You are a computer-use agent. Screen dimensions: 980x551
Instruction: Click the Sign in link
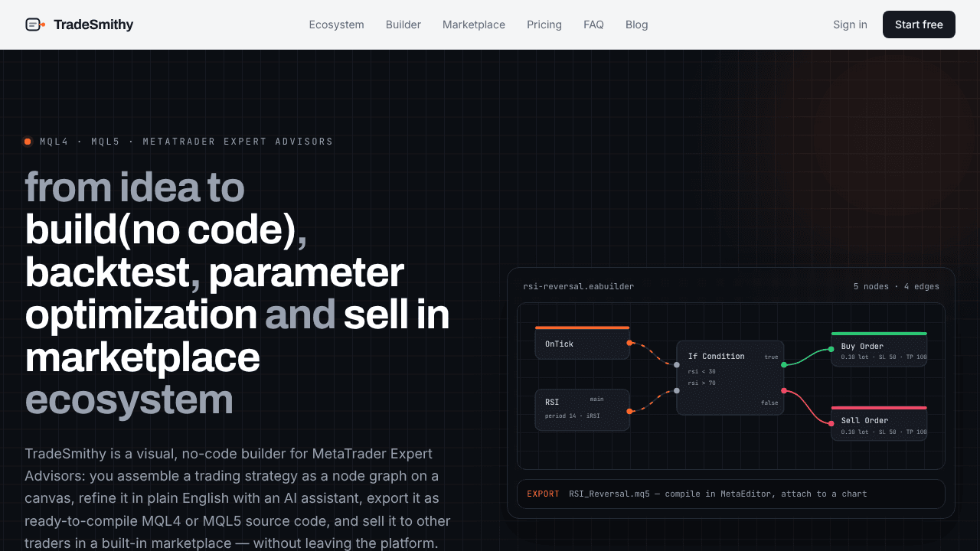(x=850, y=24)
